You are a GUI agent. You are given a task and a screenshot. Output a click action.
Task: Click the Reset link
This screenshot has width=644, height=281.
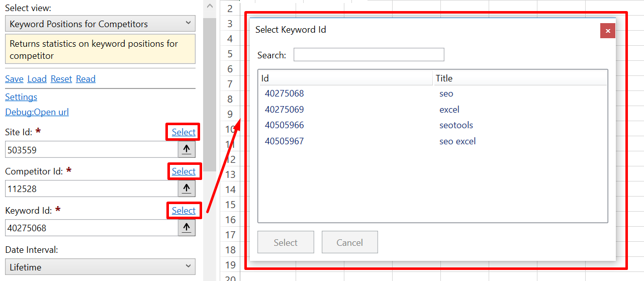[61, 79]
